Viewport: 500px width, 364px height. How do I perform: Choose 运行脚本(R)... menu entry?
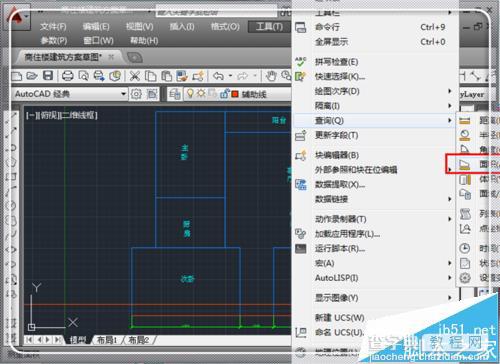[x=375, y=248]
